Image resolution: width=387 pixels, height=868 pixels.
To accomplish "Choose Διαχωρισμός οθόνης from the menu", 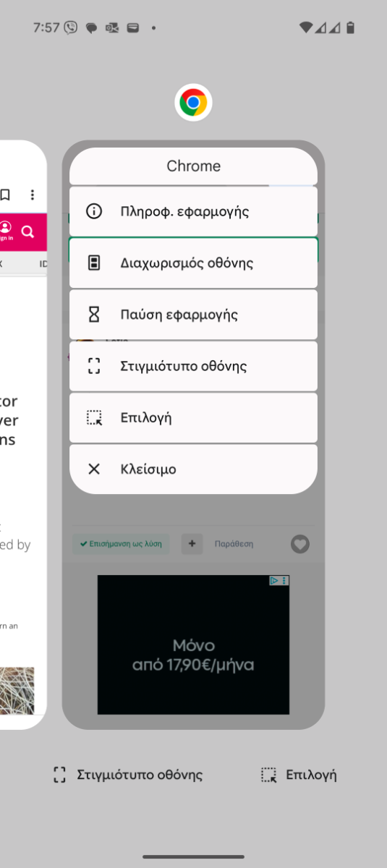I will [x=193, y=263].
